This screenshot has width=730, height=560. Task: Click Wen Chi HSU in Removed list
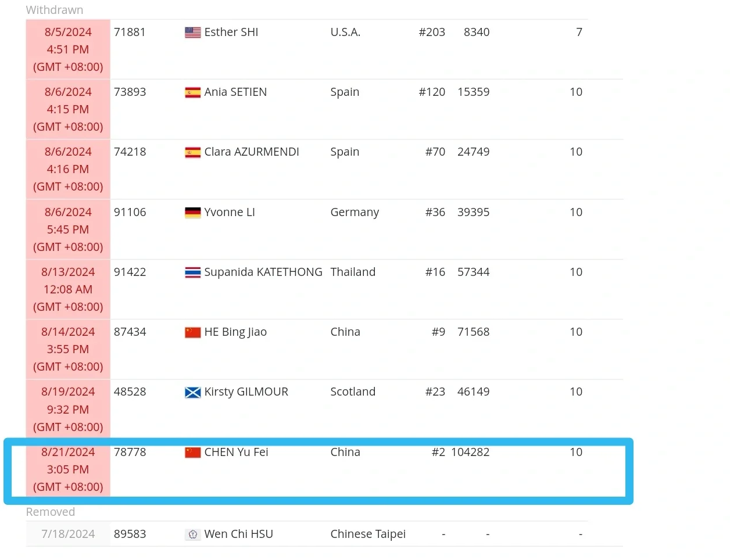coord(239,534)
